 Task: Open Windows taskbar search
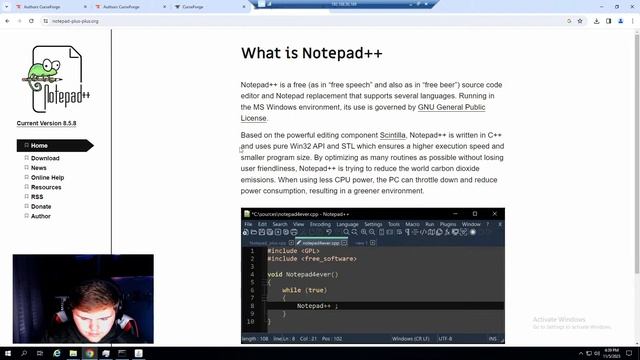pos(24,353)
